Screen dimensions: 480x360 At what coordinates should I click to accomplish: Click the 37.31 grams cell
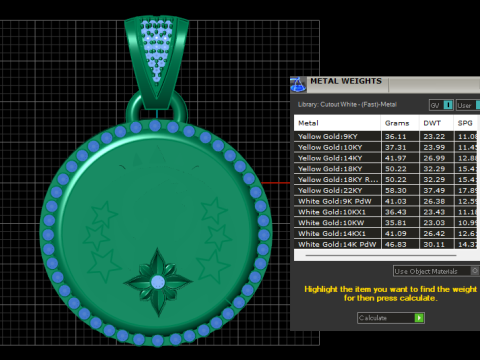point(400,147)
